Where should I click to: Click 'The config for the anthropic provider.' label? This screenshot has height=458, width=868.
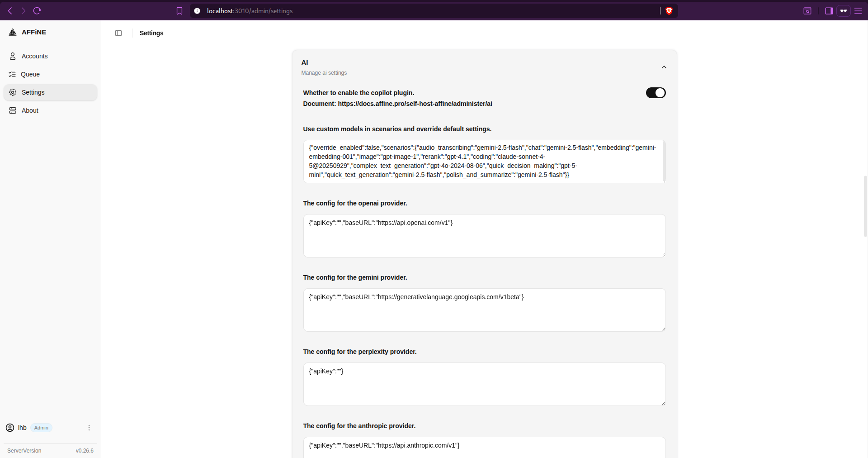click(359, 426)
